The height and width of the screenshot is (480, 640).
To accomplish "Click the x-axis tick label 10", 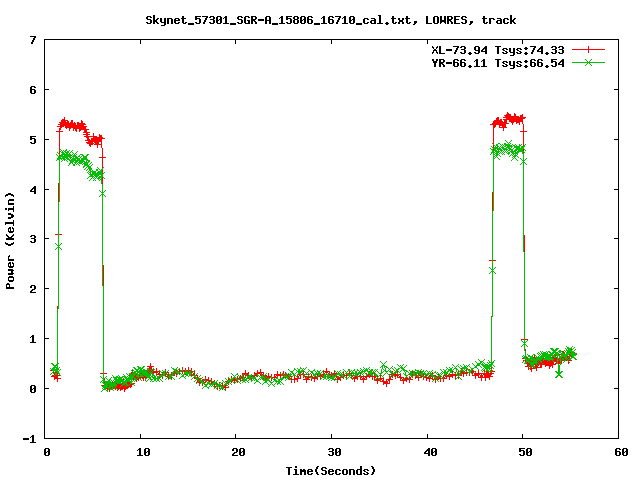I will tap(143, 452).
